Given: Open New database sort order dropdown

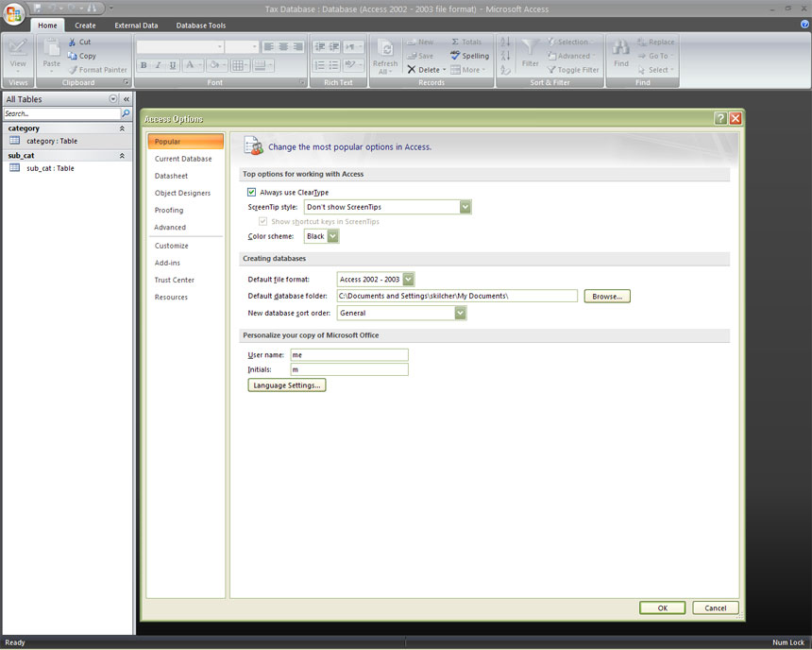Looking at the screenshot, I should 460,313.
